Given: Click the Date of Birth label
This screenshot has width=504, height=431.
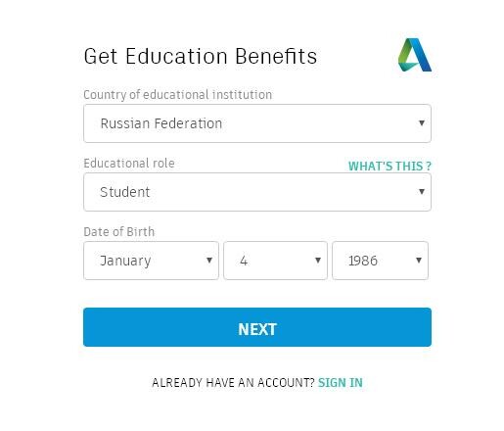Looking at the screenshot, I should pos(119,232).
